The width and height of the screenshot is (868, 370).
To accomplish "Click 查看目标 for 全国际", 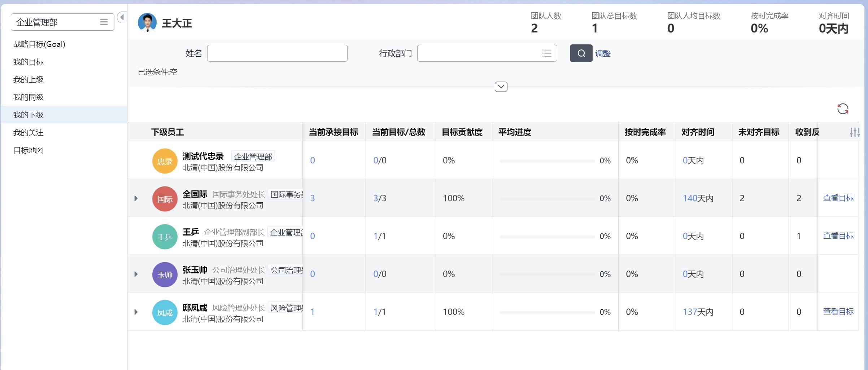I will 838,198.
